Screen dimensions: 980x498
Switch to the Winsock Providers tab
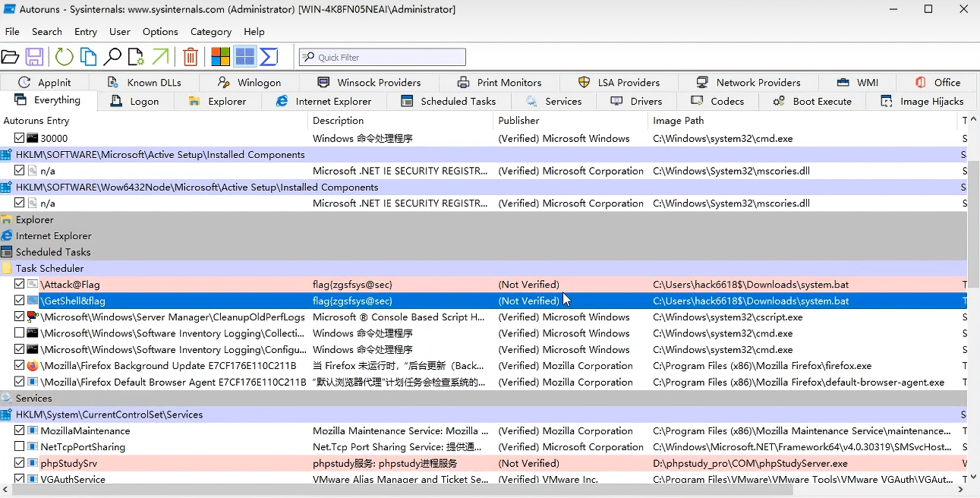tap(369, 82)
